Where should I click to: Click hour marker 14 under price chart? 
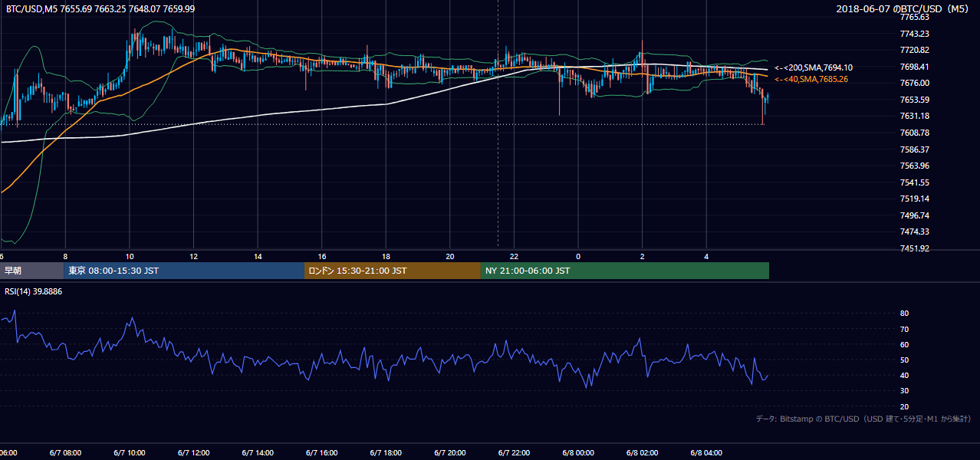pos(258,256)
